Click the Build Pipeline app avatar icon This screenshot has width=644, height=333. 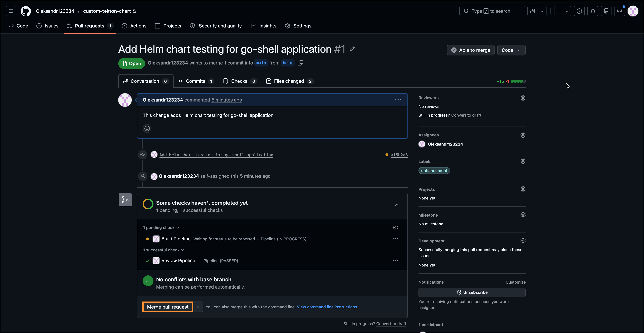coord(156,239)
